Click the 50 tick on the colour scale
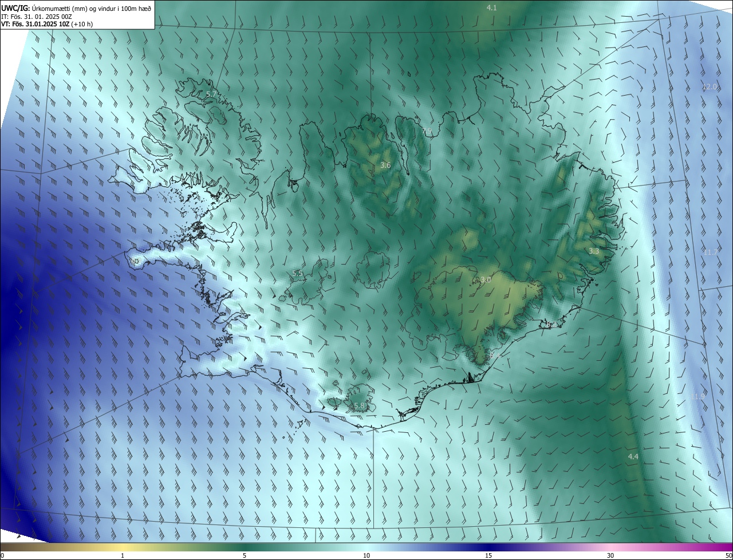Viewport: 733px width, 560px height. [728, 555]
